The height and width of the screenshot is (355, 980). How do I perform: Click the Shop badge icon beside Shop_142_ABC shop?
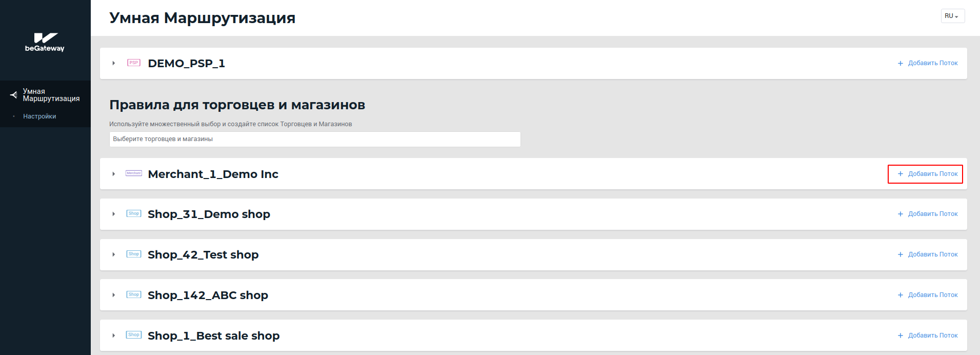coord(134,294)
